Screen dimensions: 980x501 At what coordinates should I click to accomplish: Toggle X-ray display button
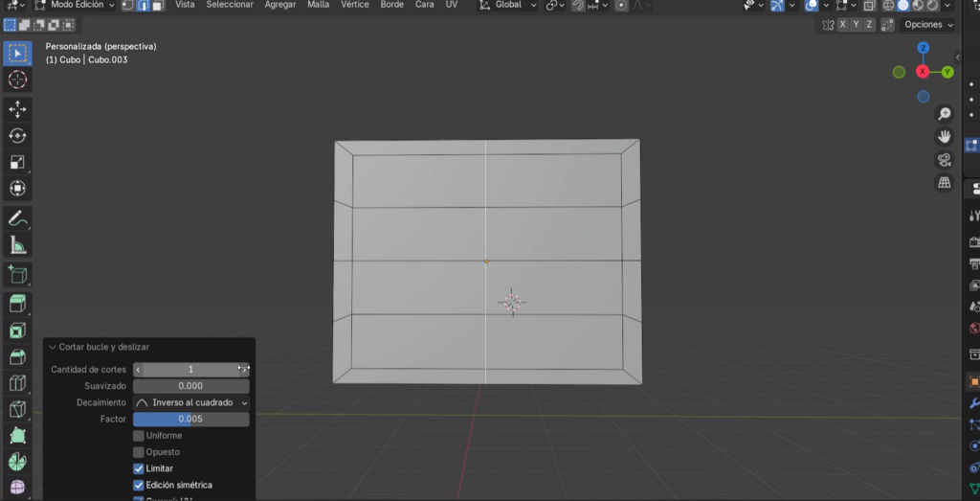[x=869, y=5]
